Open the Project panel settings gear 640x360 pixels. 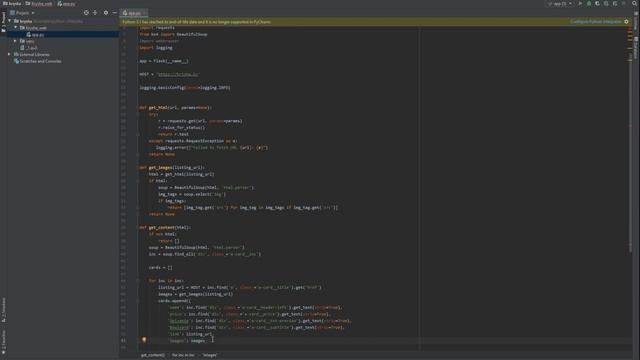coord(106,13)
